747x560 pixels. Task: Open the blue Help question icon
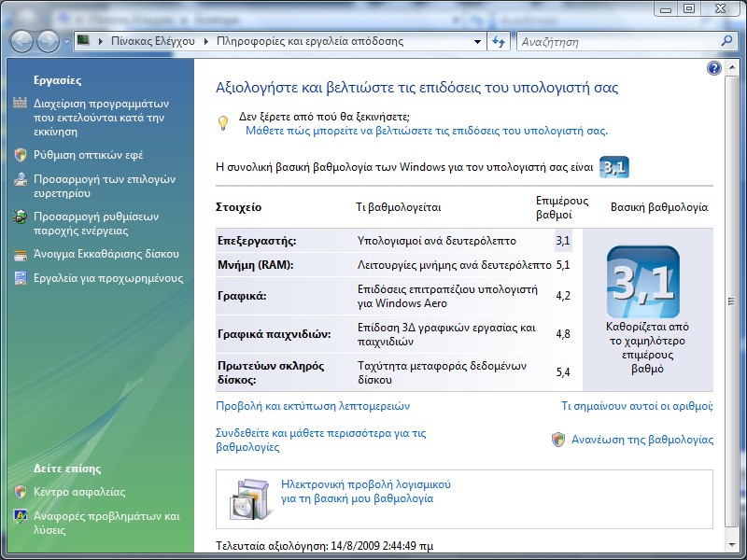[713, 68]
